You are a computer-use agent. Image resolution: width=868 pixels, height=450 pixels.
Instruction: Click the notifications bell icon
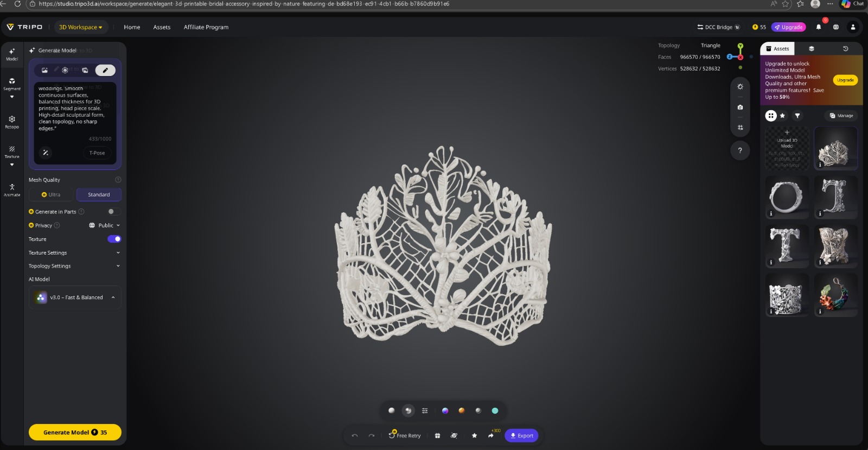tap(819, 27)
